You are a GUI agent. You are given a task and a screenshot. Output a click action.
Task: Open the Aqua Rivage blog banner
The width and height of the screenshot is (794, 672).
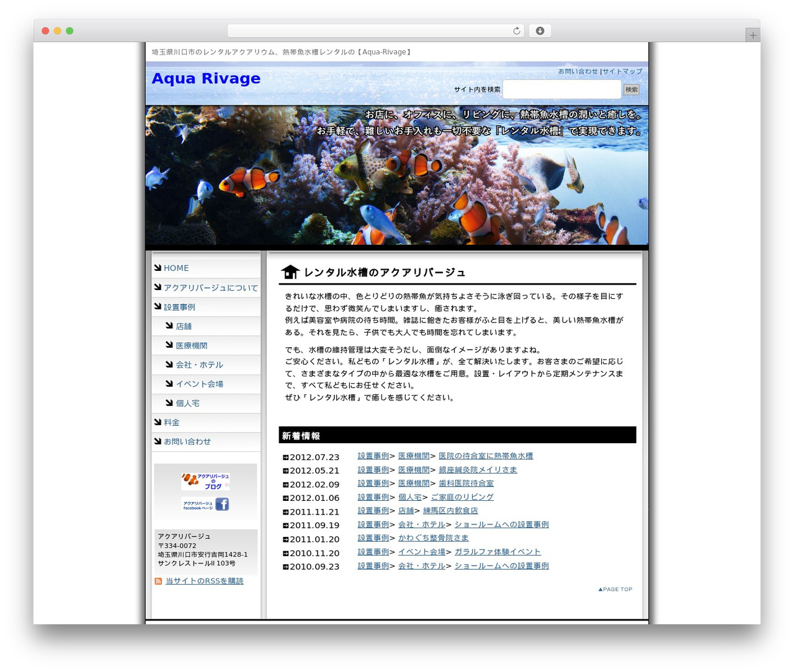point(205,481)
